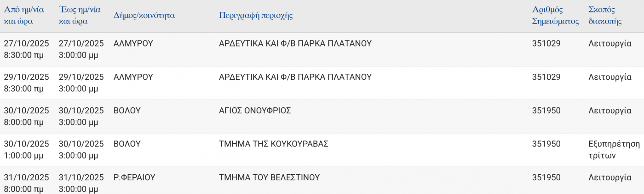The height and width of the screenshot is (194, 644).
Task: Select the ΤΜΗΜΑ ΤΟΥ ΒΕΛΕΣΤΙΝΟΥ description
Action: click(x=269, y=177)
